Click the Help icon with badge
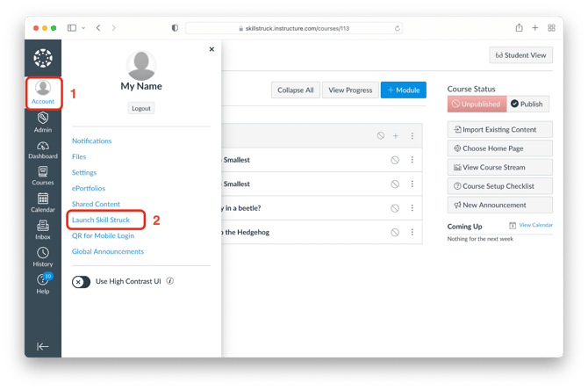 click(x=43, y=283)
